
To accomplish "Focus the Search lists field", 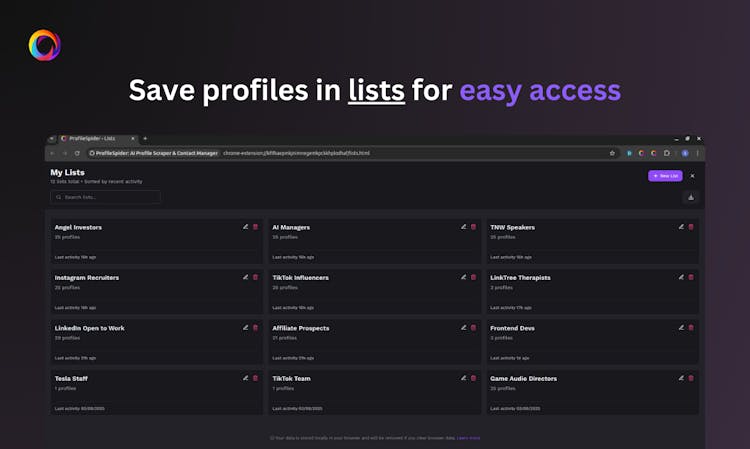I will 105,197.
